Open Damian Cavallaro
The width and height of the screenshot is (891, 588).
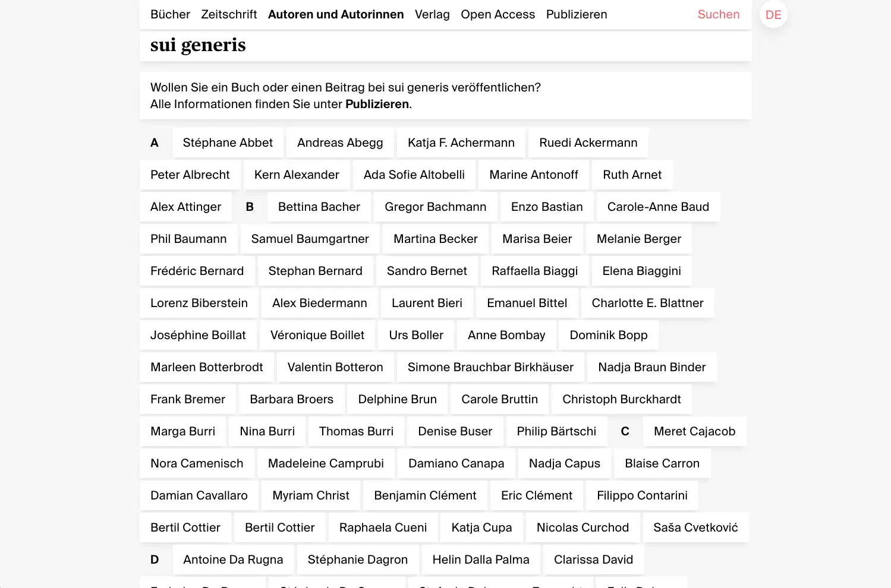point(199,495)
